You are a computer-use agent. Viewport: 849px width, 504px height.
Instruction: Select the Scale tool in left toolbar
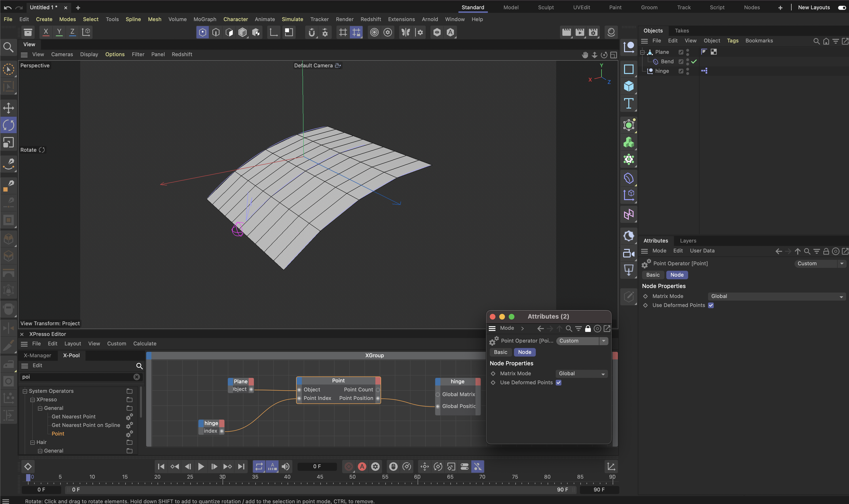pyautogui.click(x=9, y=142)
